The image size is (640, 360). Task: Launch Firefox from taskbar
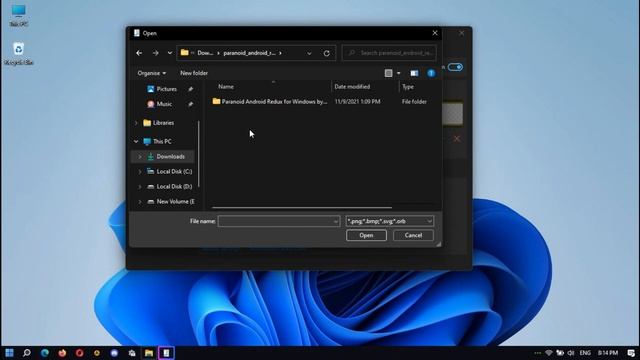62,353
